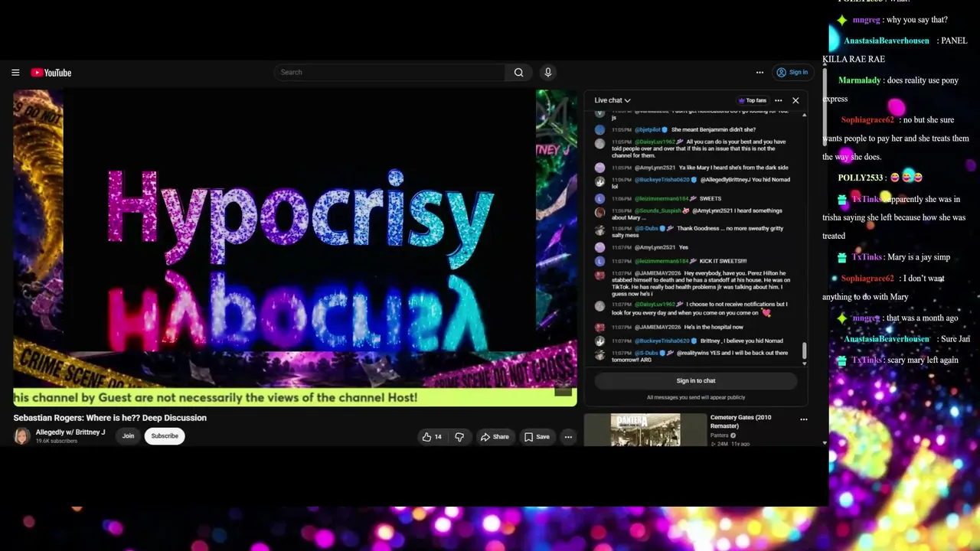Click the Join membership button

coord(128,436)
